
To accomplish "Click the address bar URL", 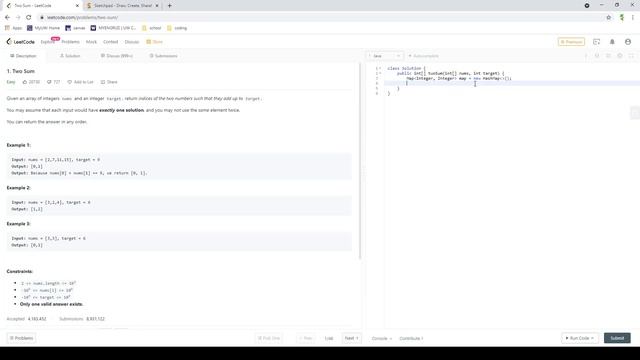I will 82,18.
